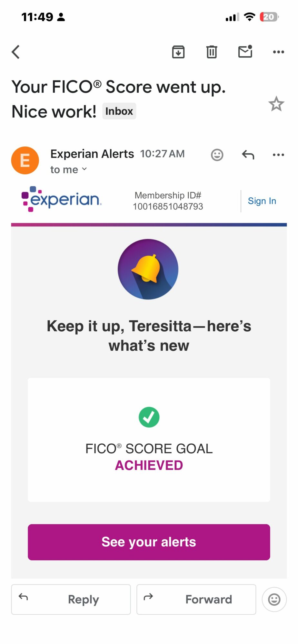
Task: Archive this email
Action: (178, 52)
